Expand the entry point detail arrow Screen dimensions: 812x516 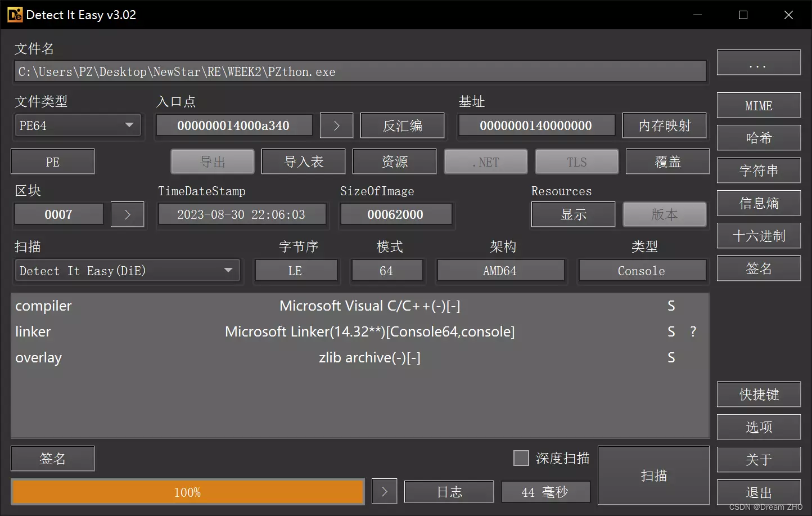coord(336,125)
